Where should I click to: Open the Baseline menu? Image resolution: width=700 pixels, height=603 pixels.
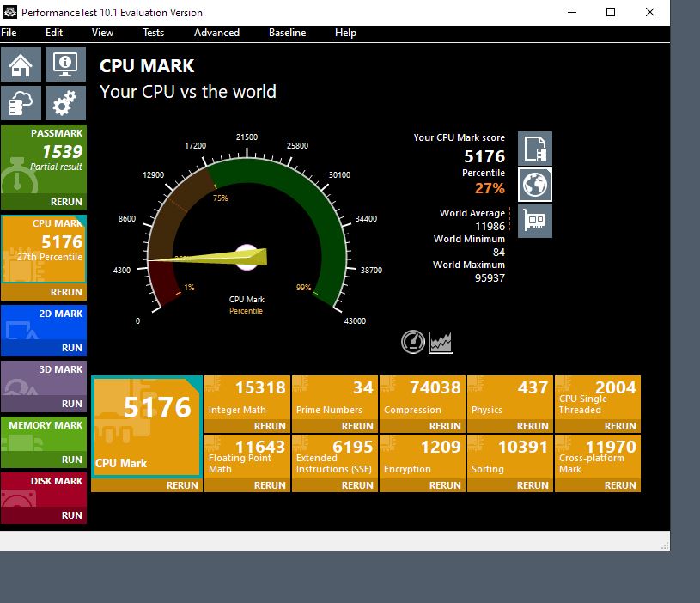tap(287, 33)
